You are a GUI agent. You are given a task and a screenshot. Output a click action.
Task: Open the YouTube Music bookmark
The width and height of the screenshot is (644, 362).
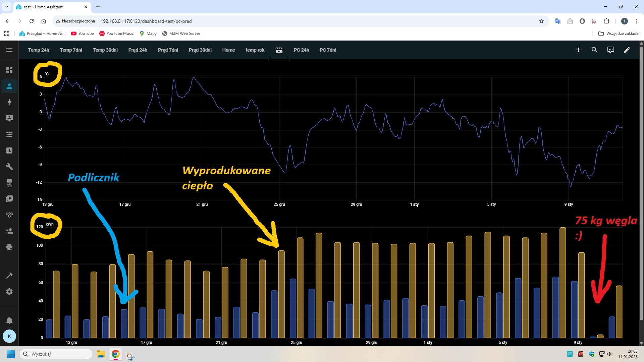coord(116,34)
